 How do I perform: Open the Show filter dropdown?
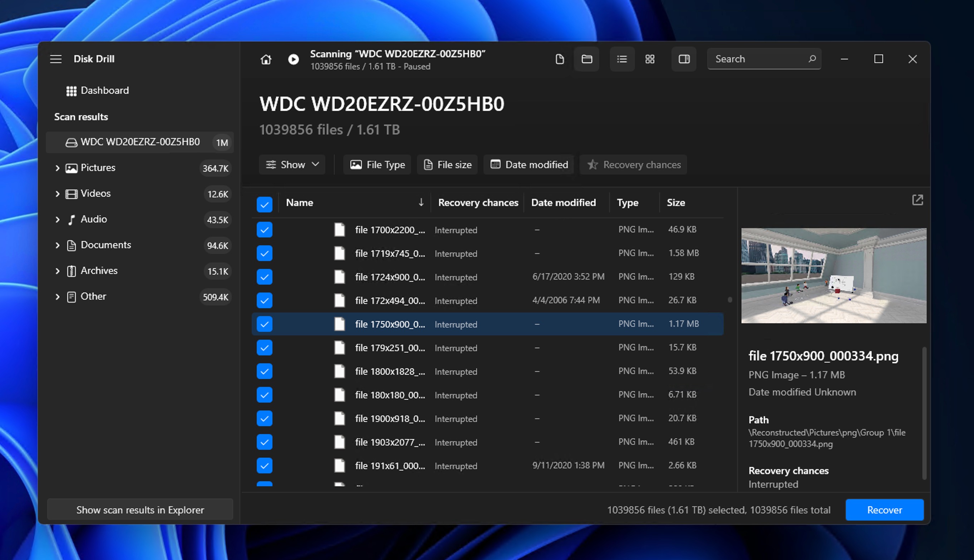(x=292, y=164)
